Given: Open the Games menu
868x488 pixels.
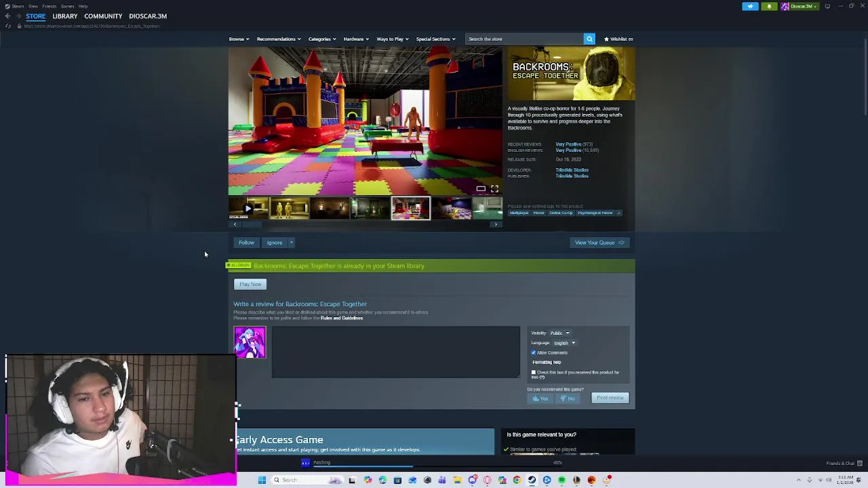Looking at the screenshot, I should (67, 6).
